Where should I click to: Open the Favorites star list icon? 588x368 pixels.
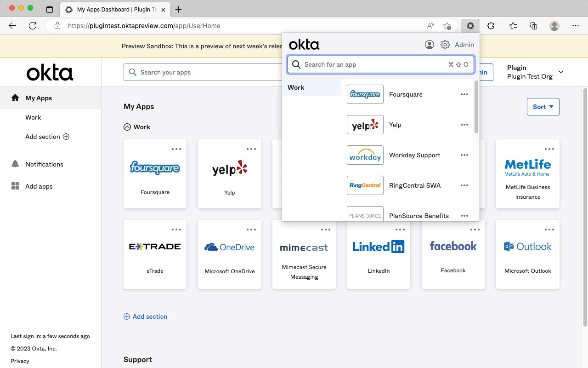513,26
